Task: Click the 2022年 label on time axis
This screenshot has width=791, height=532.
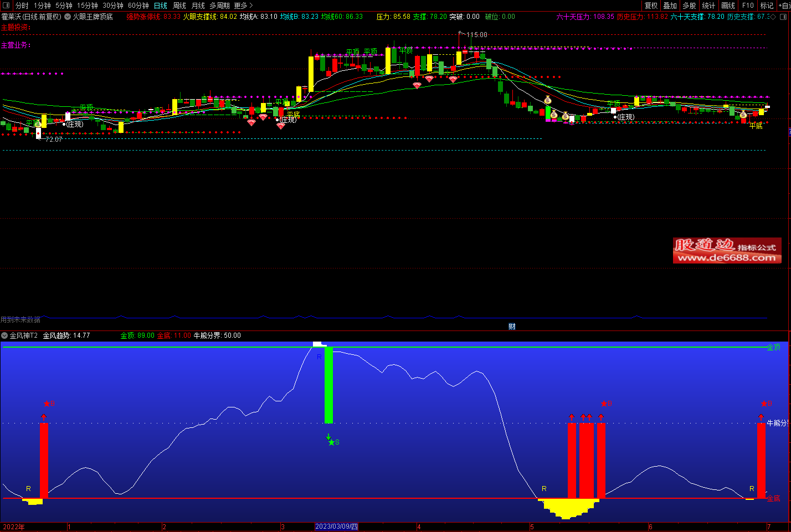Action: [14, 527]
